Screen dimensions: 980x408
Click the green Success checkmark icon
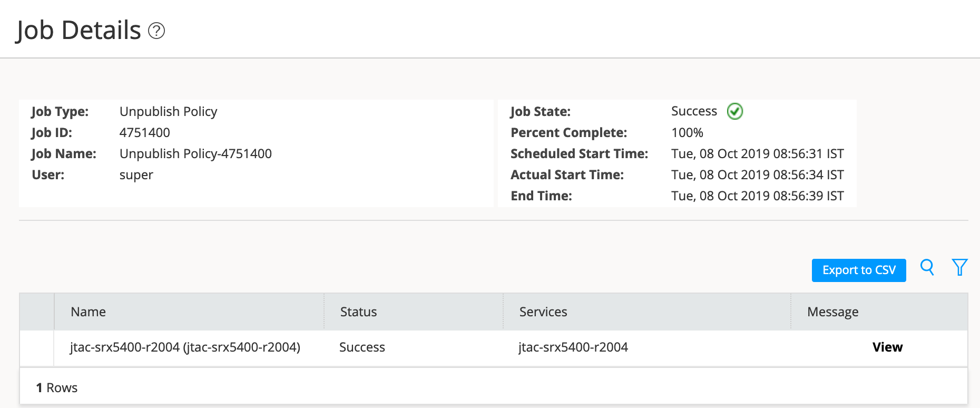[735, 111]
